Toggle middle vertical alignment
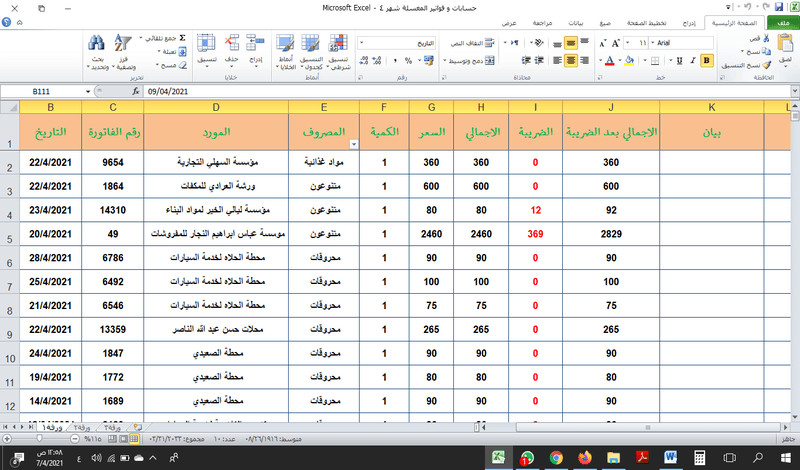This screenshot has height=470, width=800. (571, 43)
